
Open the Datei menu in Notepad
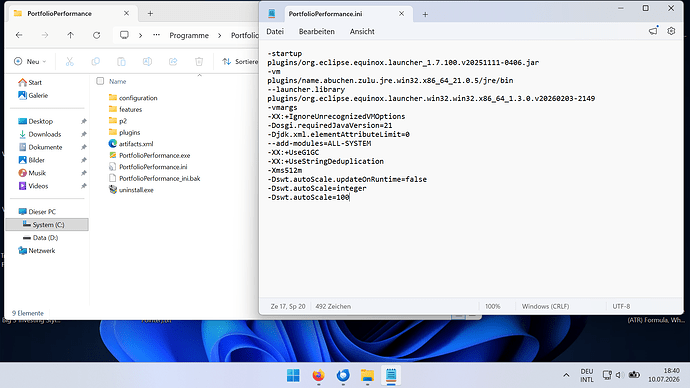pos(275,32)
